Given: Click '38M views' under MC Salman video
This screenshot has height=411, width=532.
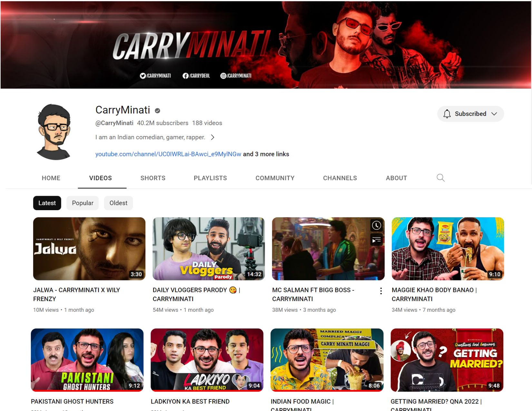Looking at the screenshot, I should coord(285,310).
